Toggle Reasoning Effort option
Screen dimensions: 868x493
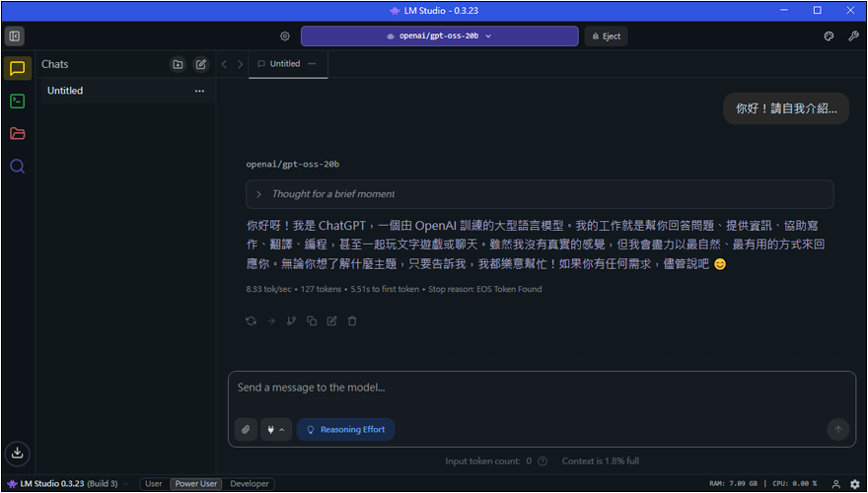click(x=345, y=429)
